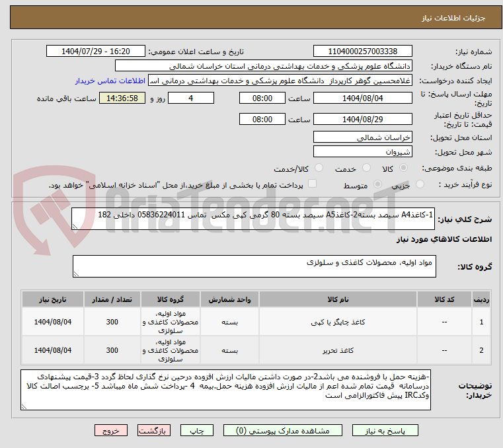
Task: Click the نام کالا column header
Action: click(338, 299)
